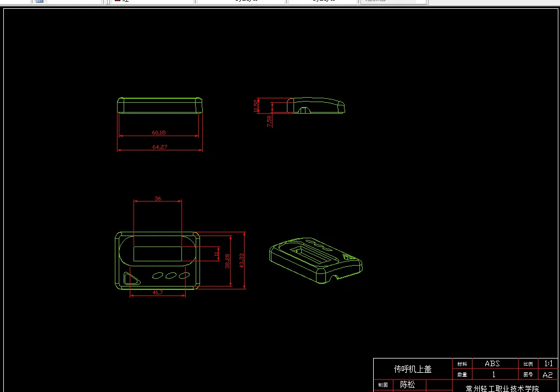The image size is (560, 392).
Task: Click the 材料 label in title block
Action: click(x=462, y=364)
